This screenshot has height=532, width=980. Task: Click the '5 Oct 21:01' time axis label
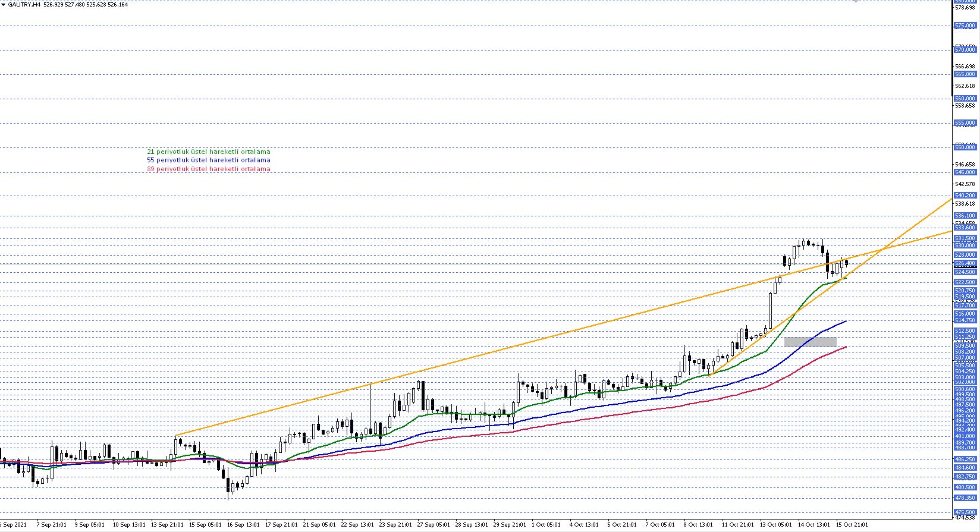(623, 525)
